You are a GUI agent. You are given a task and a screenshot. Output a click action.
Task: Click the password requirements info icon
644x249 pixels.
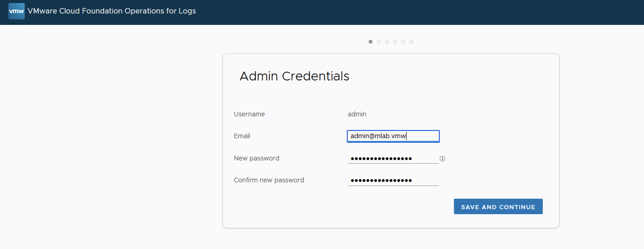coord(442,159)
